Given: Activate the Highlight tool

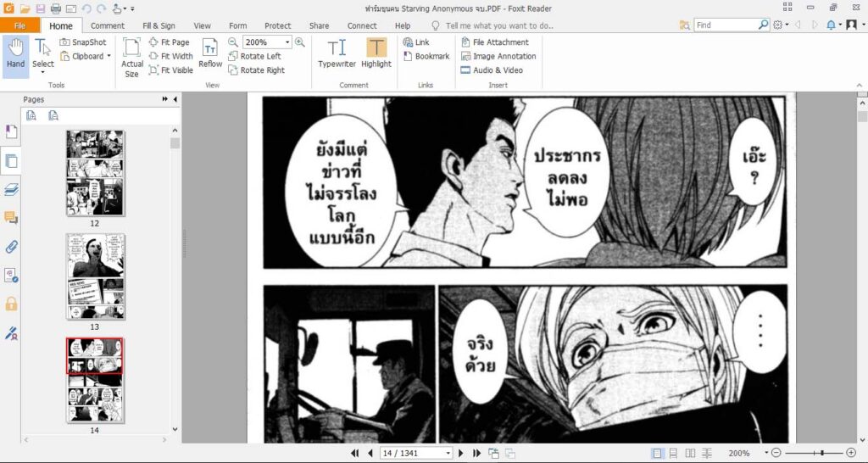Looking at the screenshot, I should pos(376,53).
